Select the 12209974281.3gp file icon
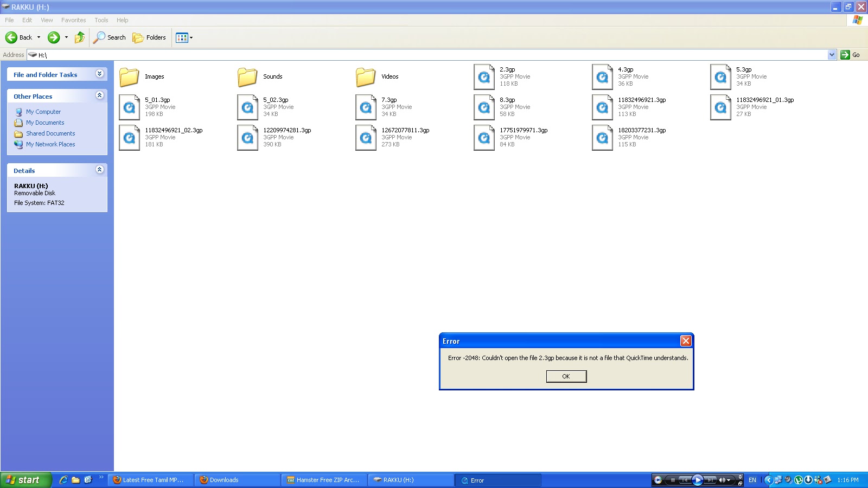This screenshot has height=488, width=868. pyautogui.click(x=247, y=138)
